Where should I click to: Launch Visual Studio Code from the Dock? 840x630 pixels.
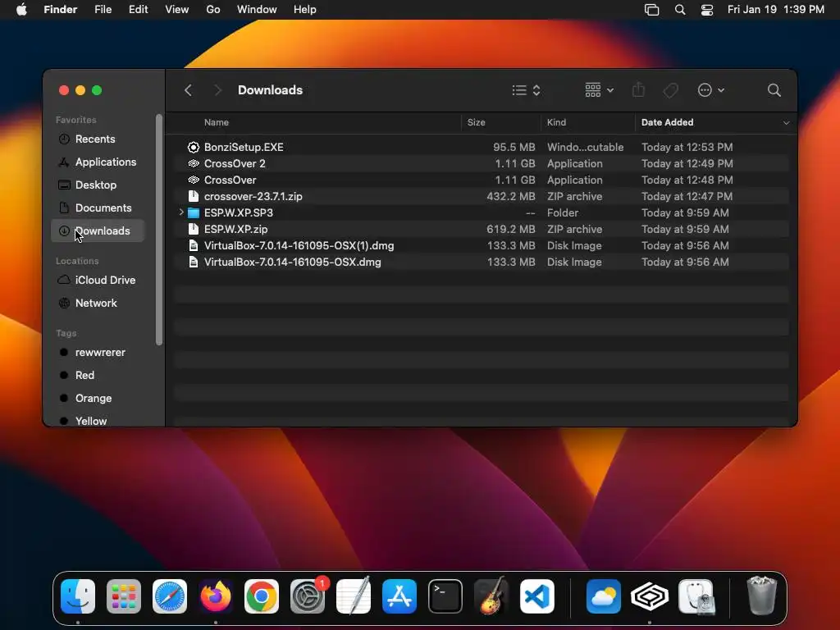tap(536, 596)
